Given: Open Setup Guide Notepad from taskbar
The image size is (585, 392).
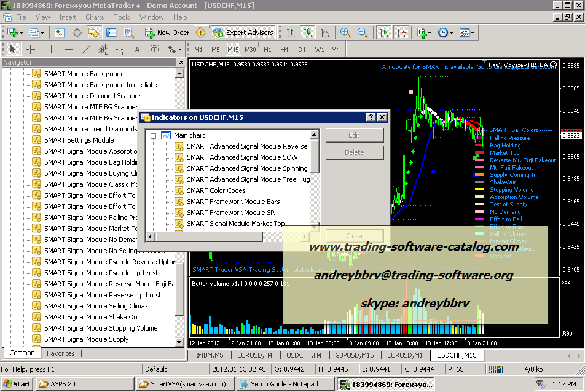Looking at the screenshot, I should (278, 384).
